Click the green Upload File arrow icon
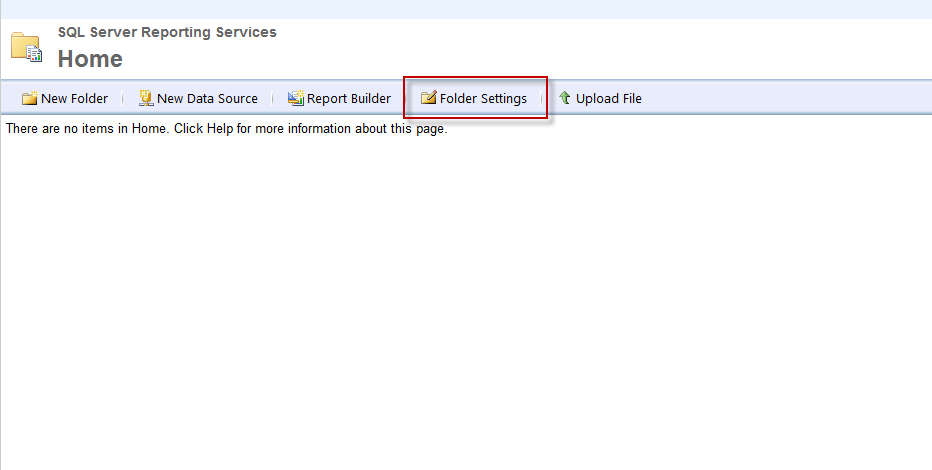Image resolution: width=932 pixels, height=470 pixels. click(565, 97)
